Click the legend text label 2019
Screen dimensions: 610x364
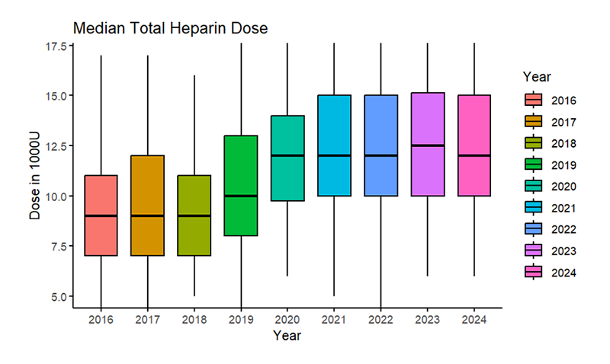click(563, 165)
